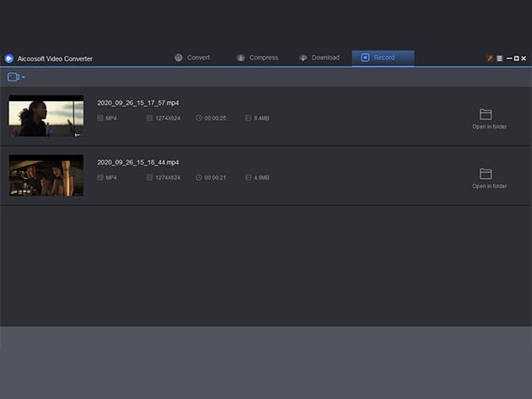532x399 pixels.
Task: Open the hamburger menu in title bar
Action: tap(499, 58)
